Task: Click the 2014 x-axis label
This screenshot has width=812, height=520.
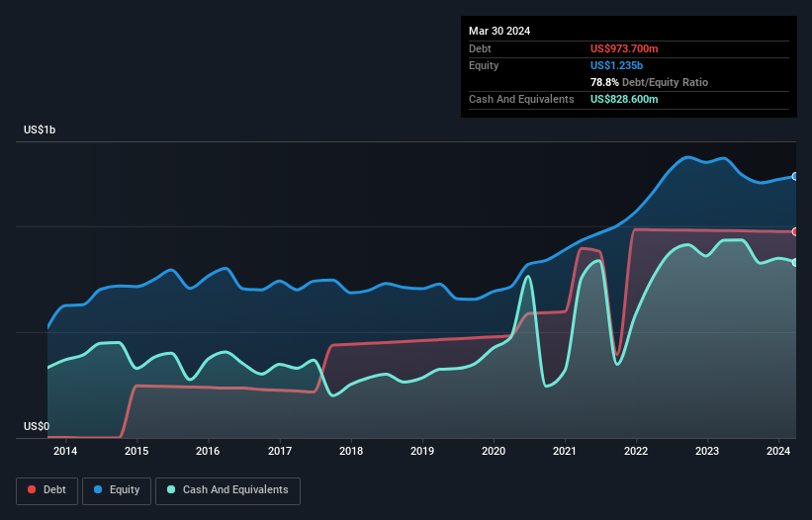Action: 65,451
